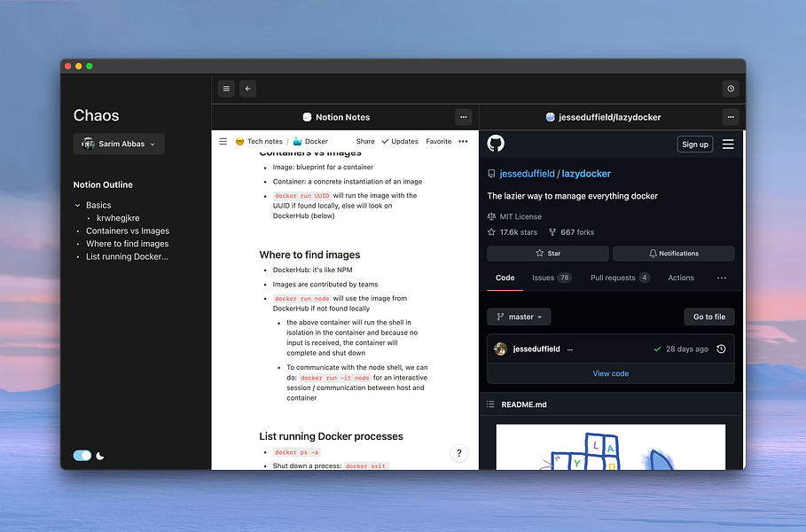The height and width of the screenshot is (532, 806).
Task: Click Share in Notion toolbar
Action: (x=365, y=141)
